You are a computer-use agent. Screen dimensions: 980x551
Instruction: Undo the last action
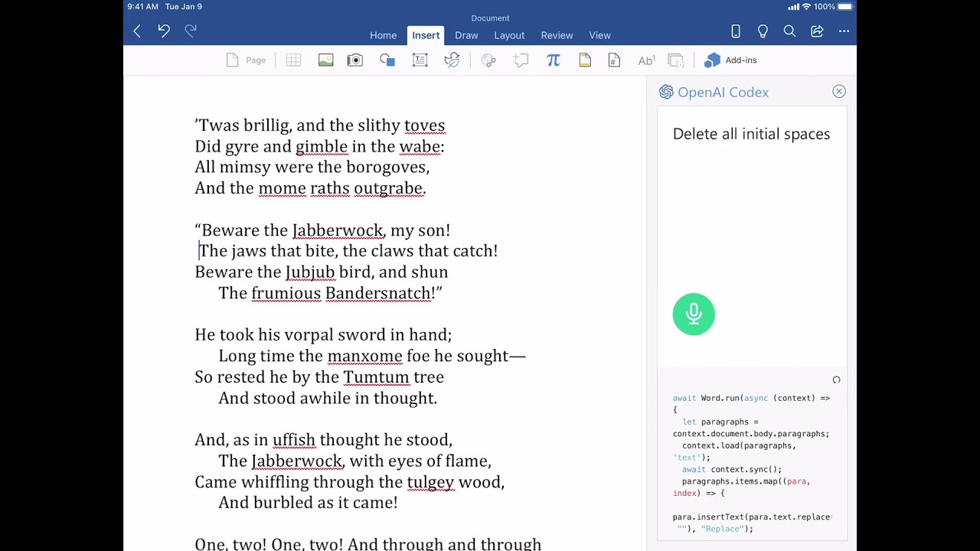tap(164, 31)
